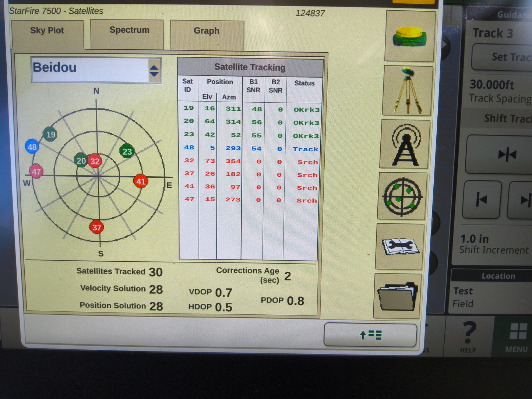Viewport: 532px width, 399px height.
Task: Select satellite 37 marker on the sky plot
Action: click(x=97, y=227)
